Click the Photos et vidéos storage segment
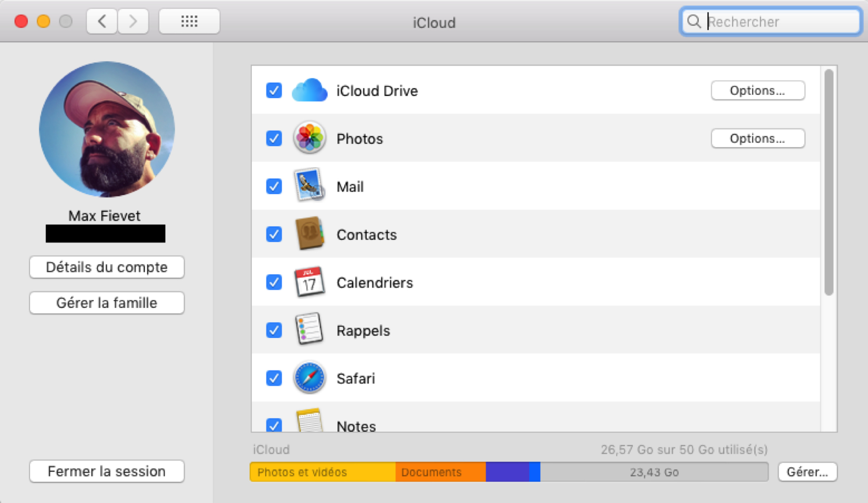This screenshot has height=503, width=868. tap(323, 472)
